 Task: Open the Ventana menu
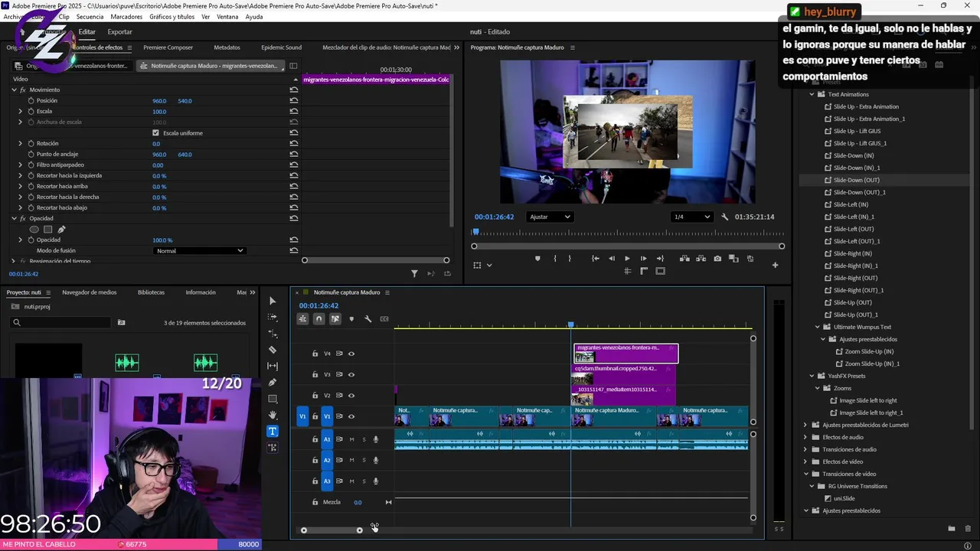click(227, 17)
